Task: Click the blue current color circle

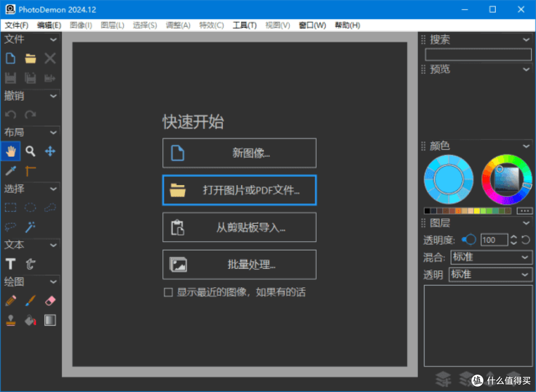Action: (x=449, y=179)
